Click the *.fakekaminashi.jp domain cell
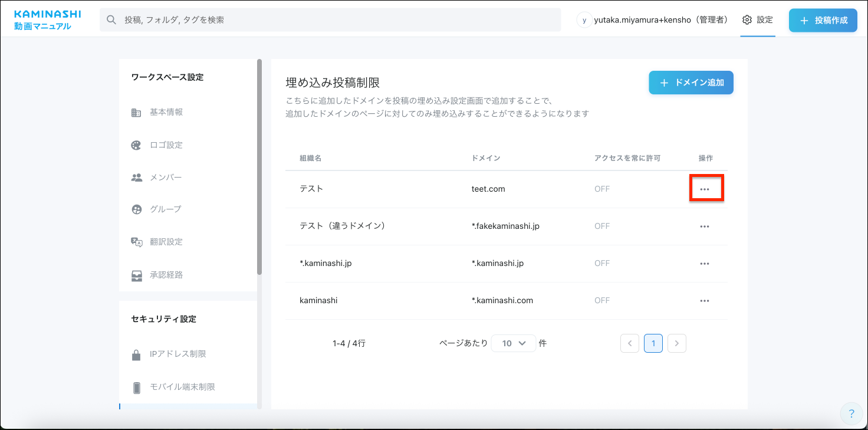 coord(505,226)
